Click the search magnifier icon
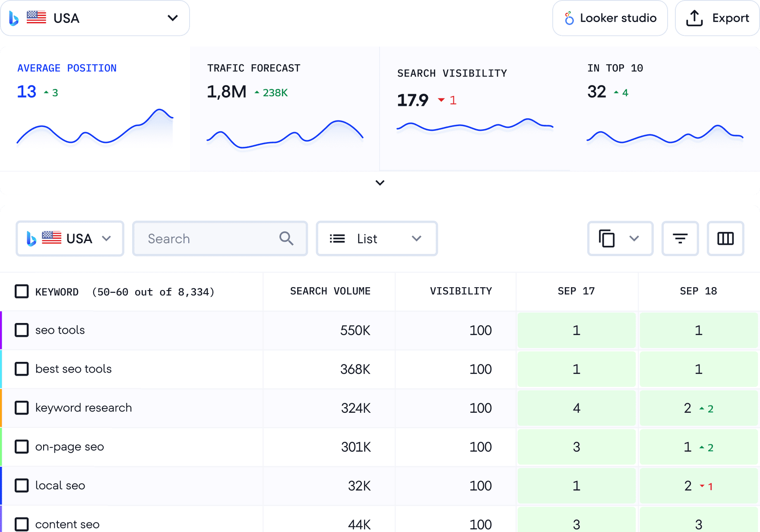760x532 pixels. coord(286,238)
